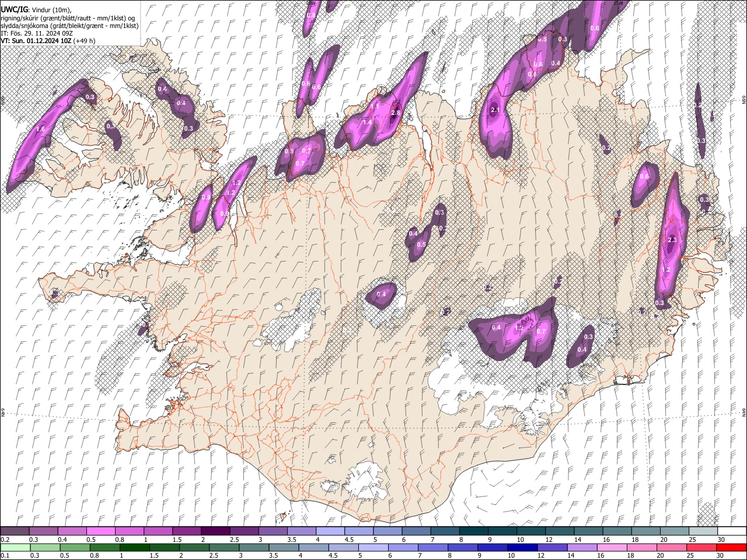Pick lower legend periwinkle 5 swatch
Screen dimensions: 747x560
(373, 547)
